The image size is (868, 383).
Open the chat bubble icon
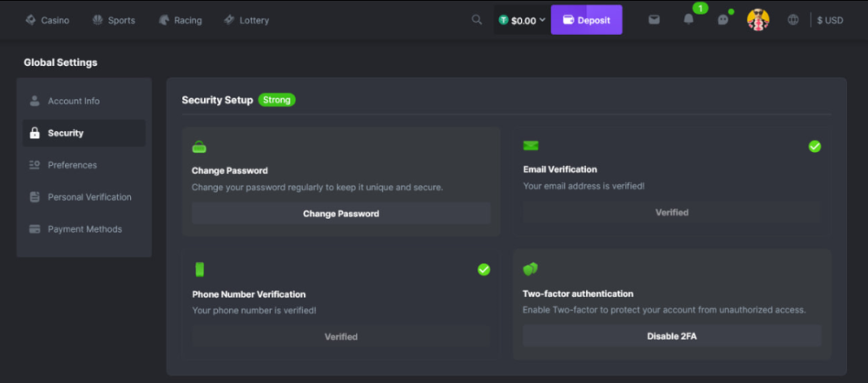[x=723, y=20]
